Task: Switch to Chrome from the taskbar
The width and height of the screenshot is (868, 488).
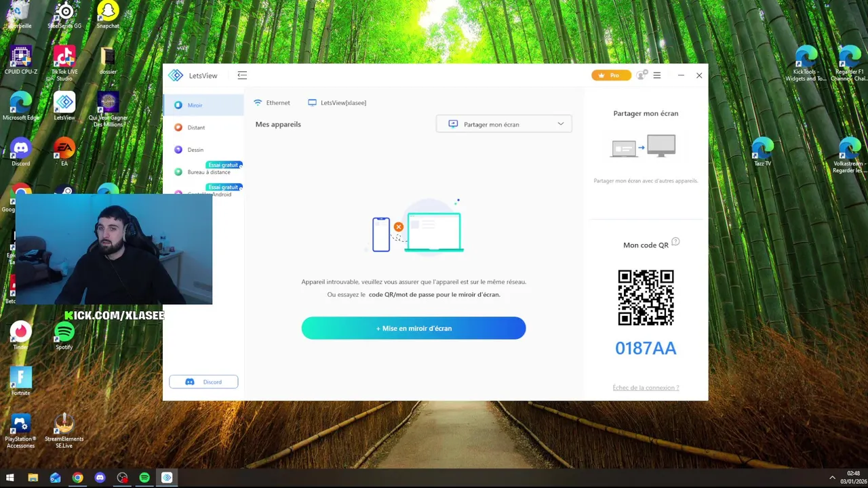Action: pyautogui.click(x=77, y=478)
